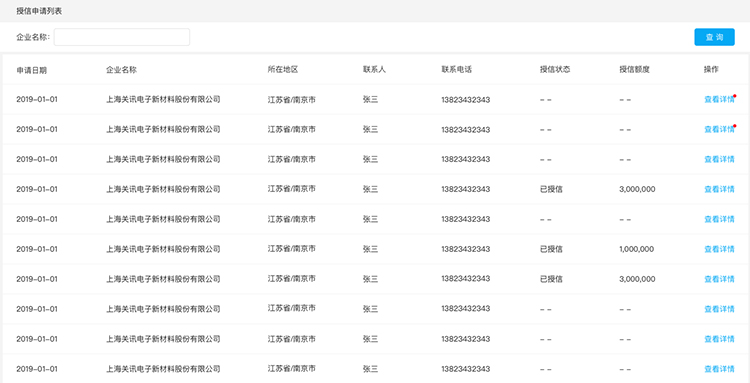This screenshot has width=750, height=383.
Task: Click the 查询 search button
Action: (x=714, y=37)
